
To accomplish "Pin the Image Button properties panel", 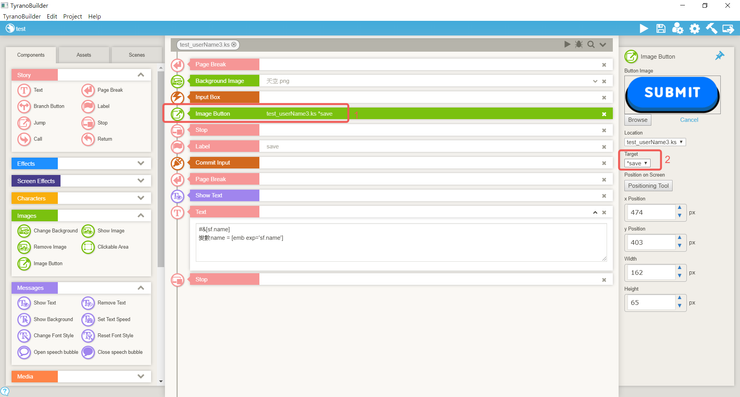I will coord(719,56).
